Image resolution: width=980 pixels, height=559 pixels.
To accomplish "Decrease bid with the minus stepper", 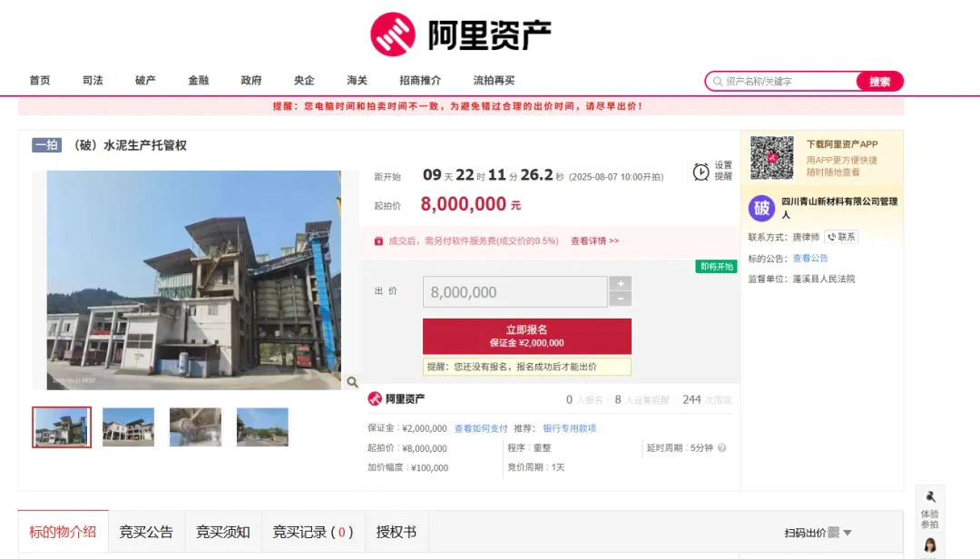I will tap(620, 299).
